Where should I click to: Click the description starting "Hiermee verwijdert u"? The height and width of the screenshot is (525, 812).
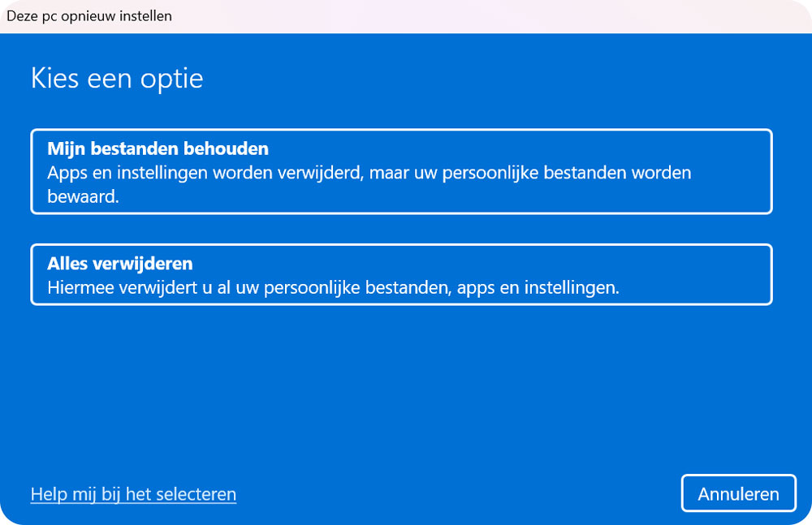(333, 288)
